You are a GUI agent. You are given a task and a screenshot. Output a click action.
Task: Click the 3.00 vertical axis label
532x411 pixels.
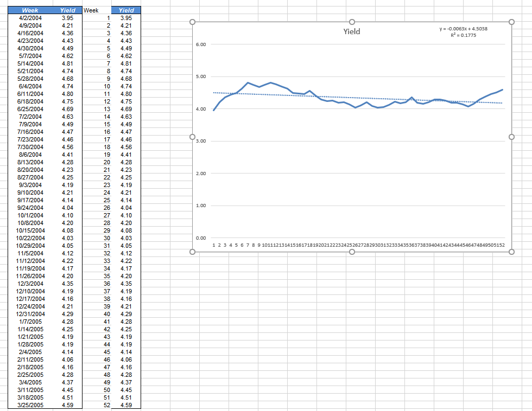click(201, 141)
